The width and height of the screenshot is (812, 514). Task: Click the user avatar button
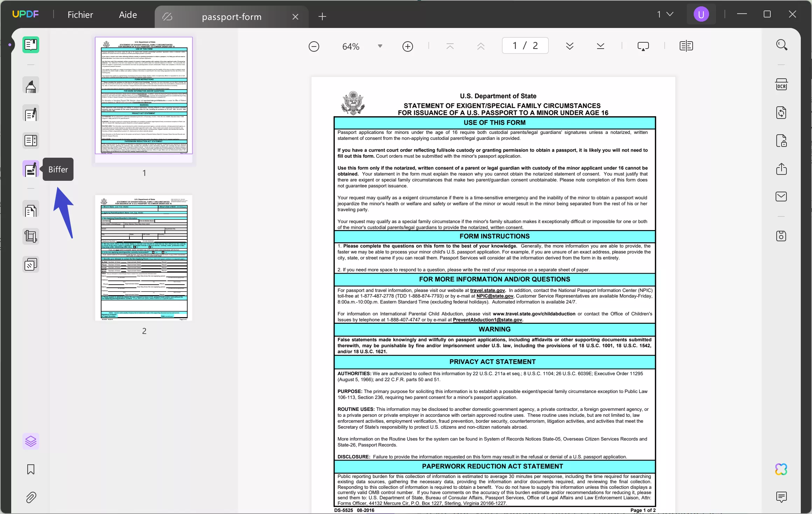[701, 14]
